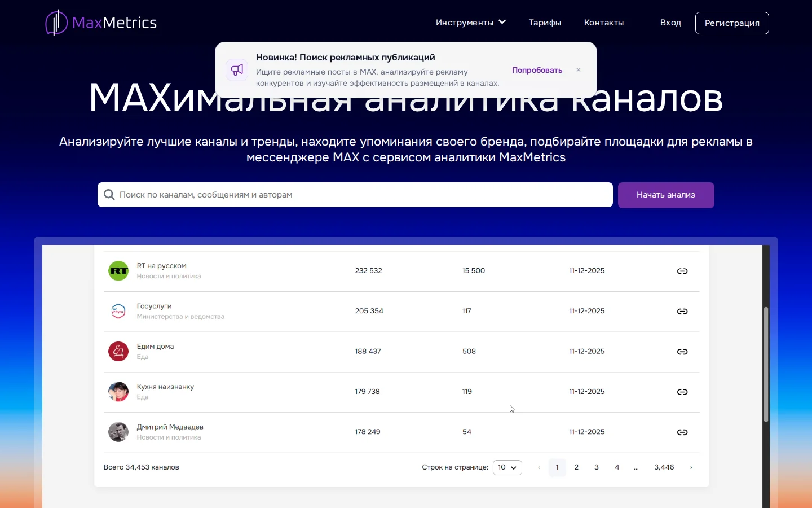Open the link icon for Кухня наизнанку

[682, 392]
